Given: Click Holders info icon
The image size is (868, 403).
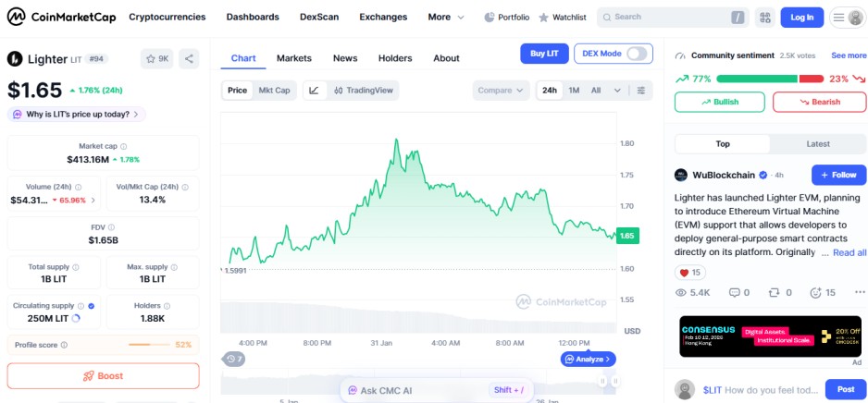Looking at the screenshot, I should pyautogui.click(x=167, y=306).
